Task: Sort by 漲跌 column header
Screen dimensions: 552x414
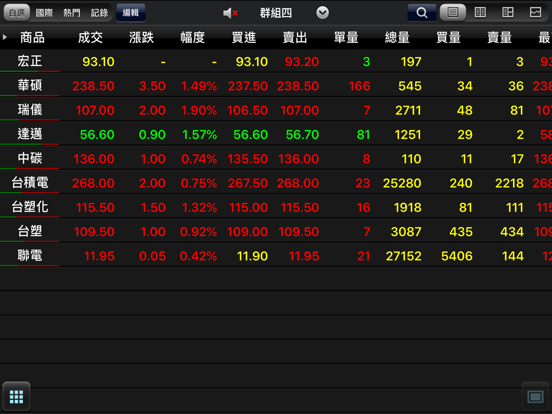Action: click(x=142, y=37)
